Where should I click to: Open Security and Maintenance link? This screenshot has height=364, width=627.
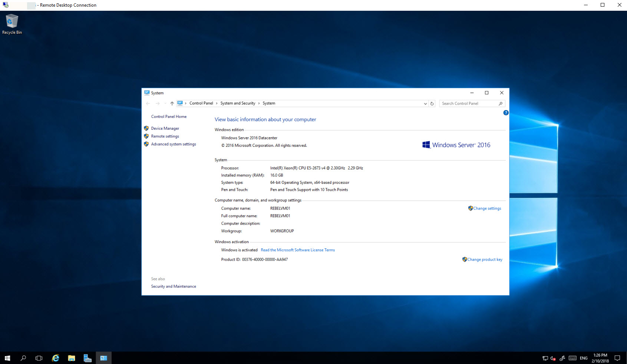point(174,287)
